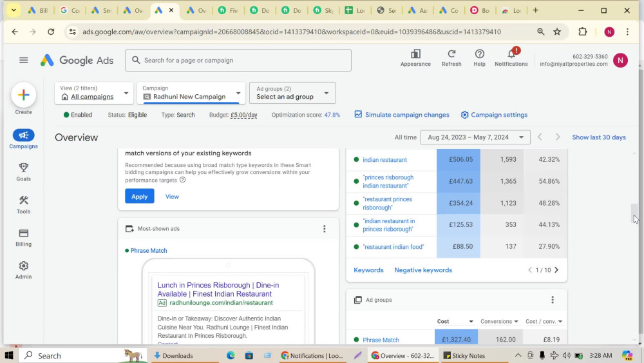Open the Select an ad group dropdown
This screenshot has width=644, height=363.
coord(292,93)
